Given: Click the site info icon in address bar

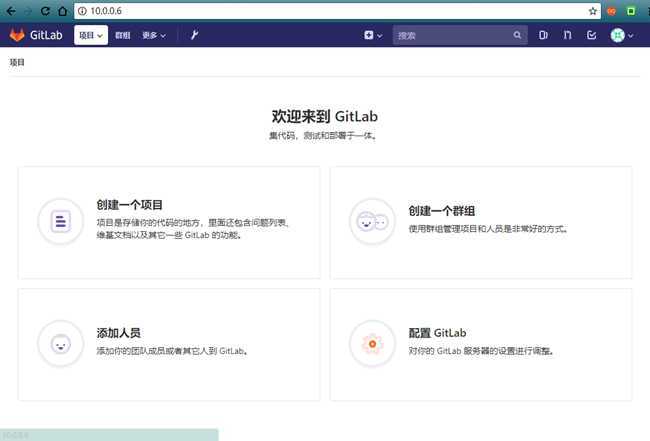Looking at the screenshot, I should pyautogui.click(x=82, y=11).
